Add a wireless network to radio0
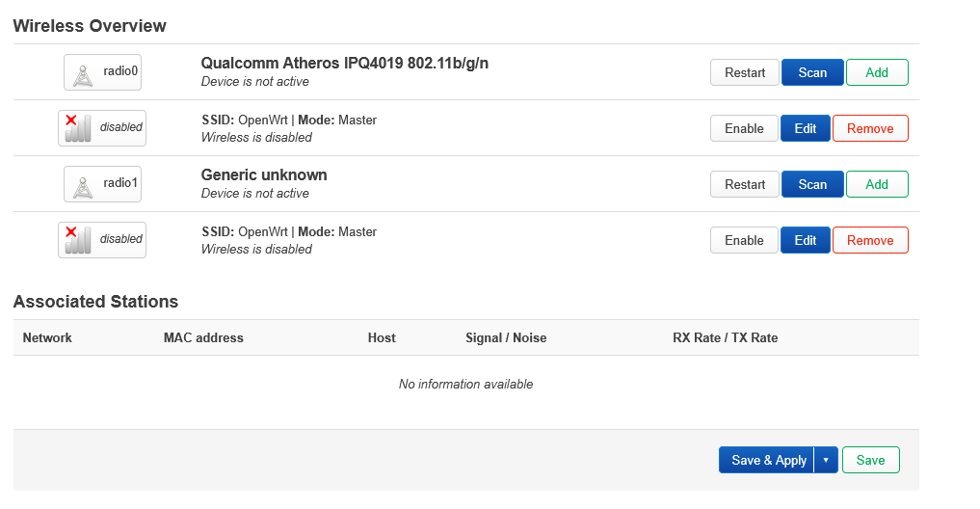The image size is (980, 509). pyautogui.click(x=876, y=72)
